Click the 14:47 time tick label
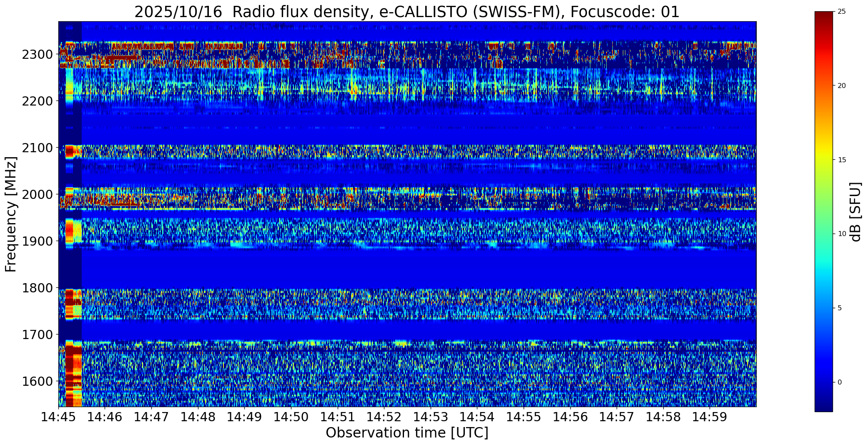868x445 pixels. pos(151,417)
